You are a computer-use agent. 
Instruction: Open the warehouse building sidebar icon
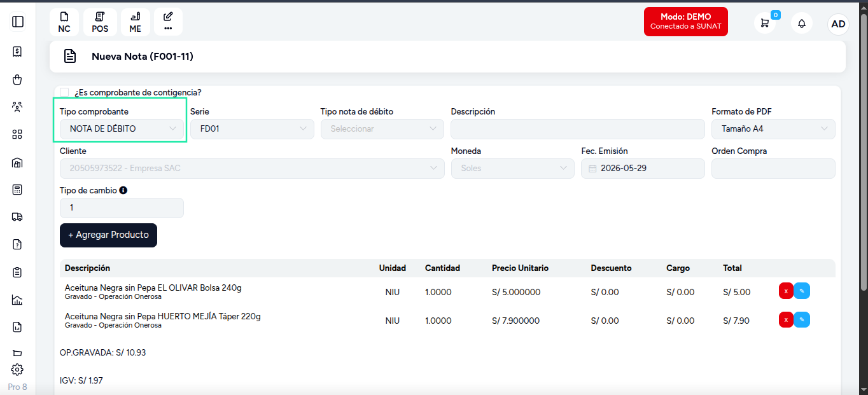pos(18,162)
